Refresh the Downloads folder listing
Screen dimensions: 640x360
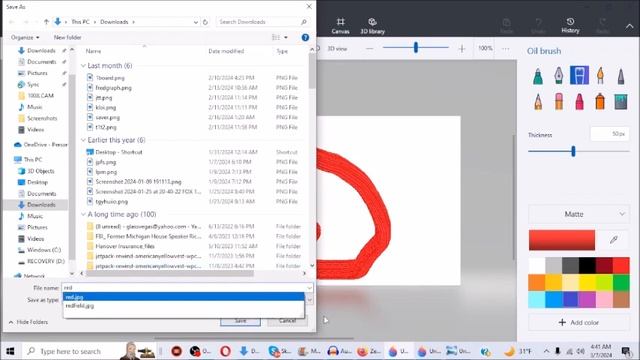click(x=205, y=22)
